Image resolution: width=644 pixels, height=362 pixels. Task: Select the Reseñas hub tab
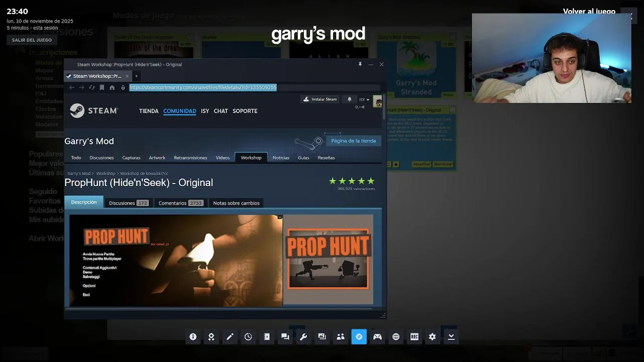click(326, 158)
